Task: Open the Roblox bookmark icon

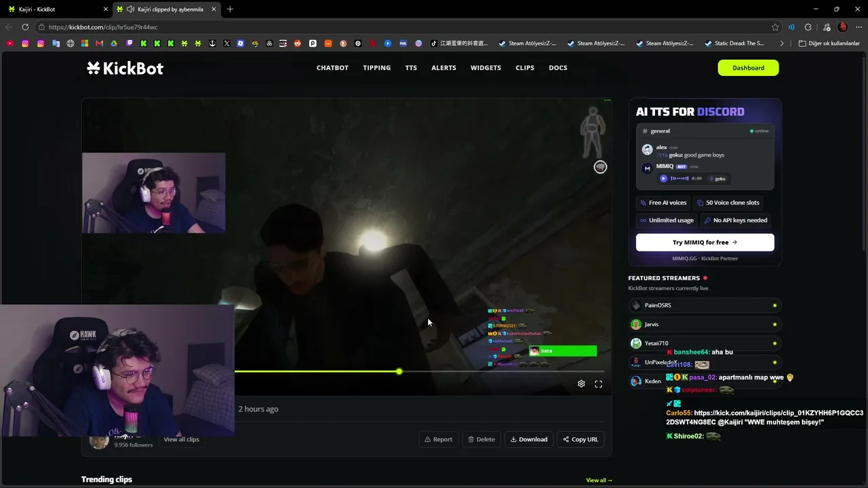Action: [241, 43]
